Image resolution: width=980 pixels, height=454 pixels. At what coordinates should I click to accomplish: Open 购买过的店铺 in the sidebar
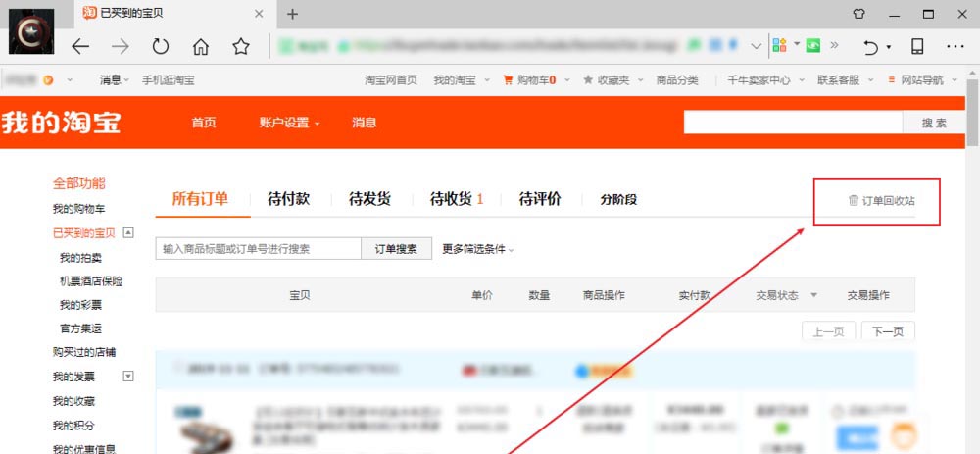tap(83, 352)
